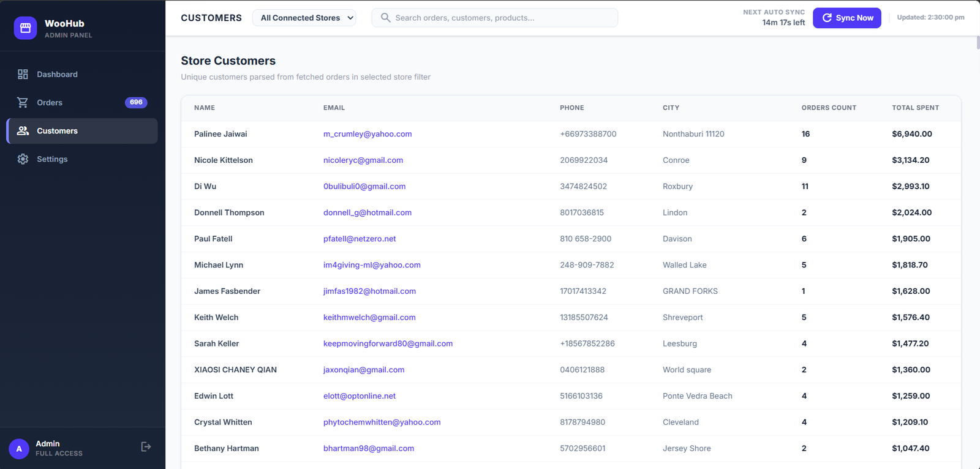Select customer name XIAOSI CHANEY QIAN

(x=235, y=370)
